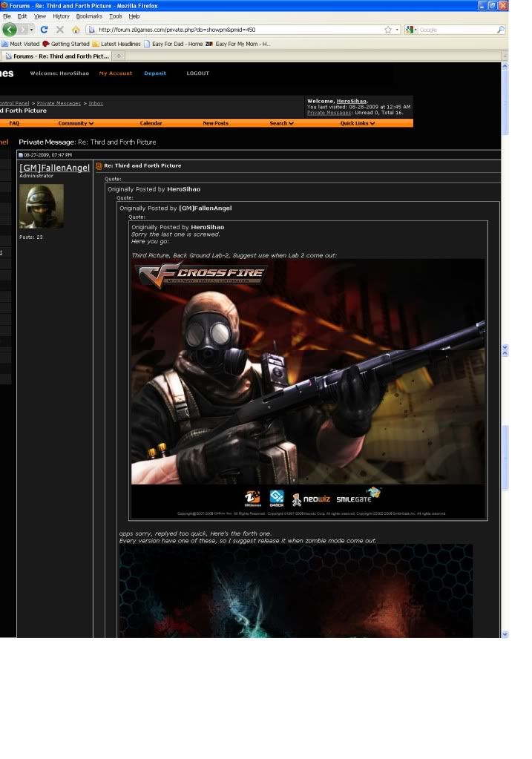Open the Bookmarks menu
Image resolution: width=532 pixels, height=759 pixels.
[x=89, y=16]
